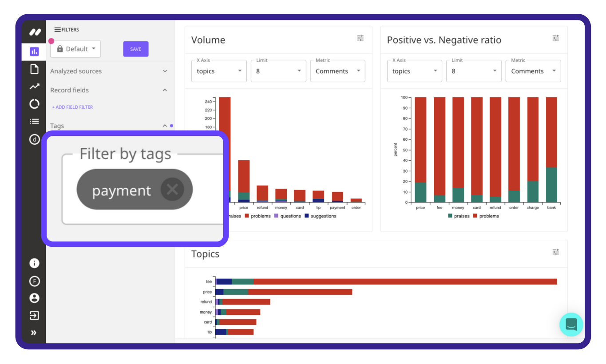
Task: Select the bar chart dashboards icon
Action: click(34, 51)
